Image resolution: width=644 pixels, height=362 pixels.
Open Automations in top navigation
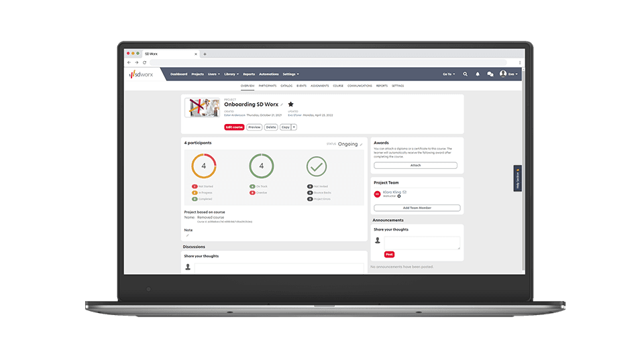(268, 74)
